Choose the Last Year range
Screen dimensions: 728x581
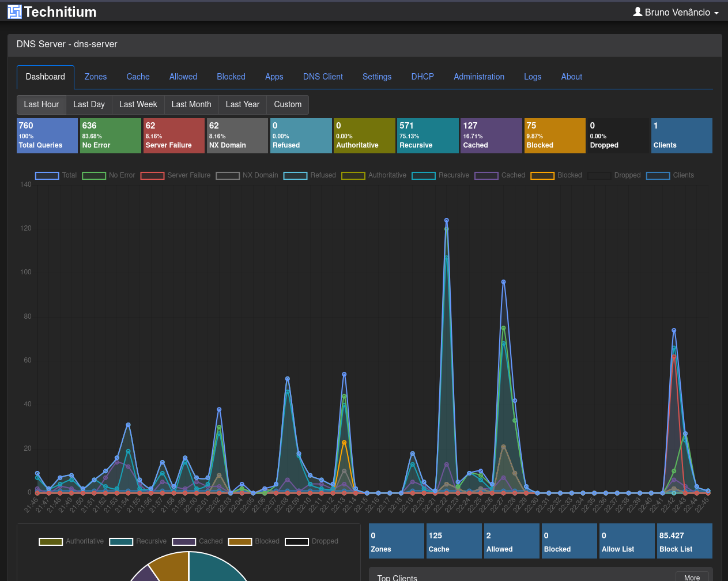243,104
